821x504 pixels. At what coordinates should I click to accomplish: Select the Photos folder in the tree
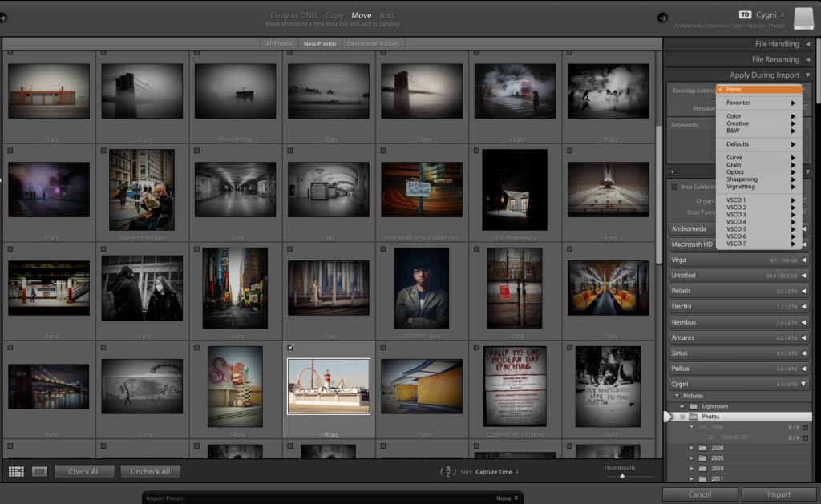tap(739, 417)
